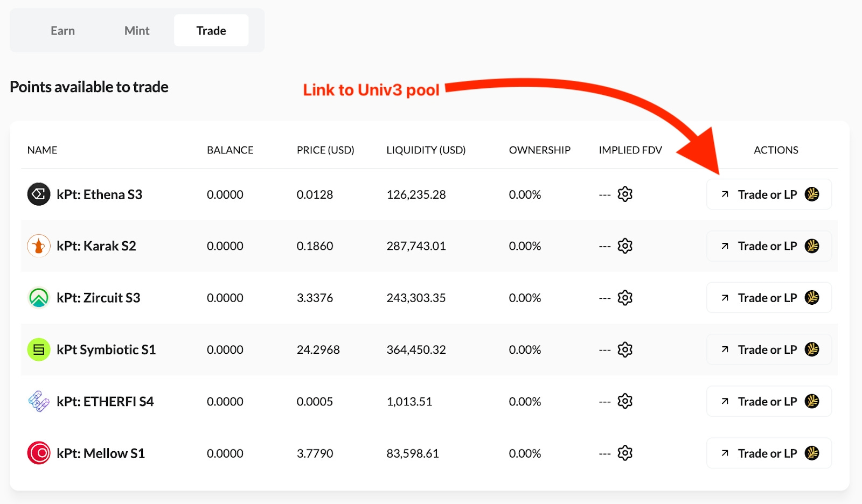862x504 pixels.
Task: Open Trade or LP for Symbiotic S1
Action: (769, 349)
